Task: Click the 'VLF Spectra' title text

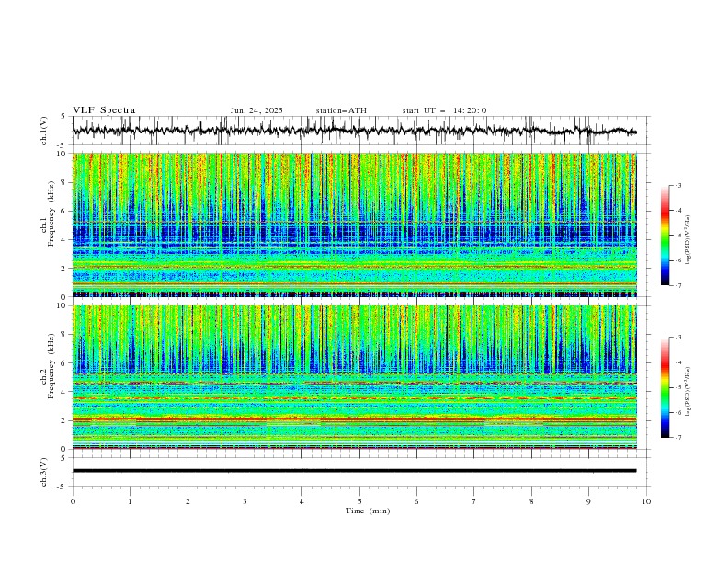Action: click(x=104, y=110)
